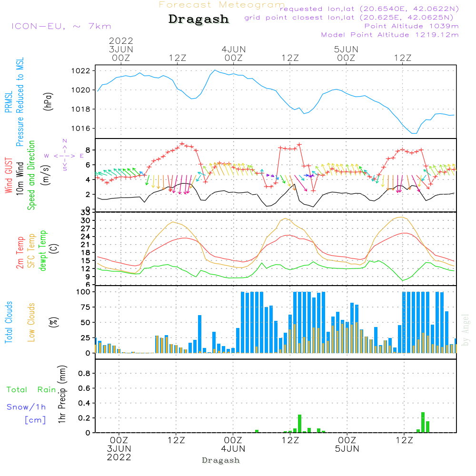Viewport: 476px width, 476px height.
Task: Click the '00Z 3JUN 2022' bottom axis label
Action: coord(119,448)
